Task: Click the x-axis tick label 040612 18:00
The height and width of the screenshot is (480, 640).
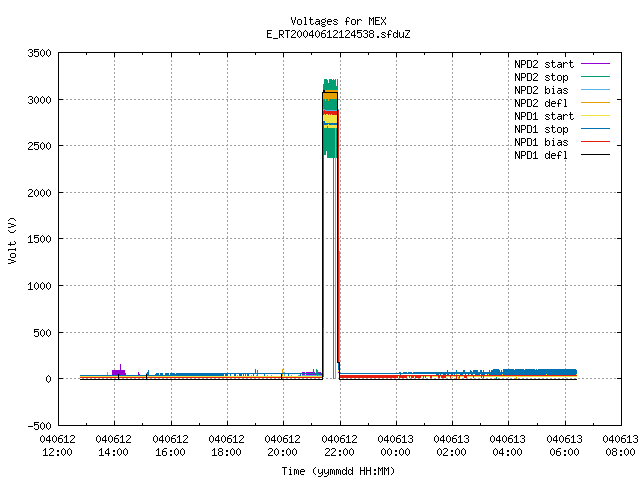Action: (x=226, y=446)
